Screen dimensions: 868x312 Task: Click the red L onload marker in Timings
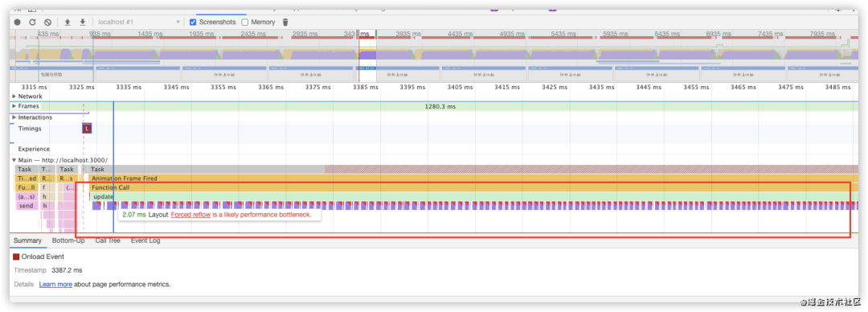tap(87, 129)
